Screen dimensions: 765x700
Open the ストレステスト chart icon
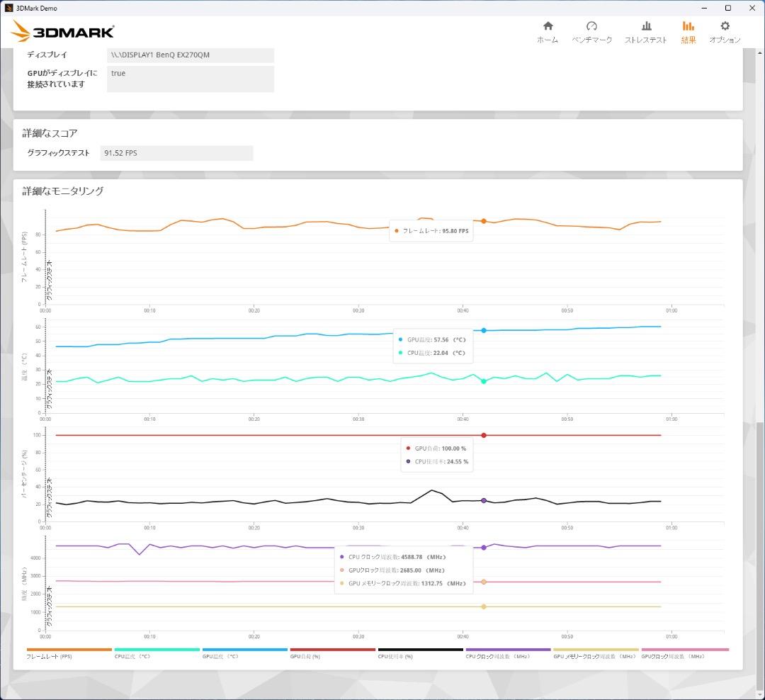pos(645,32)
